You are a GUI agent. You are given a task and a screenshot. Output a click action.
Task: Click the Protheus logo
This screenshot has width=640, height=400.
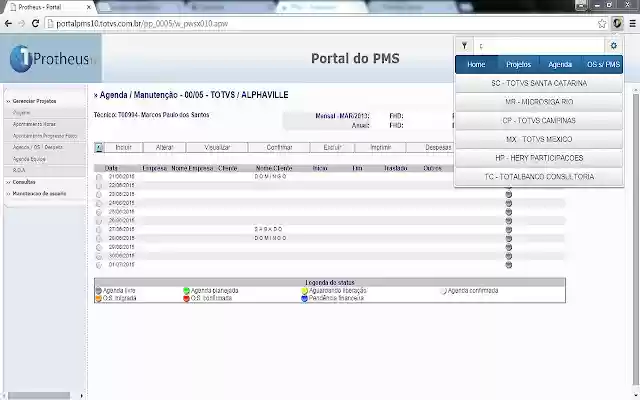(51, 59)
